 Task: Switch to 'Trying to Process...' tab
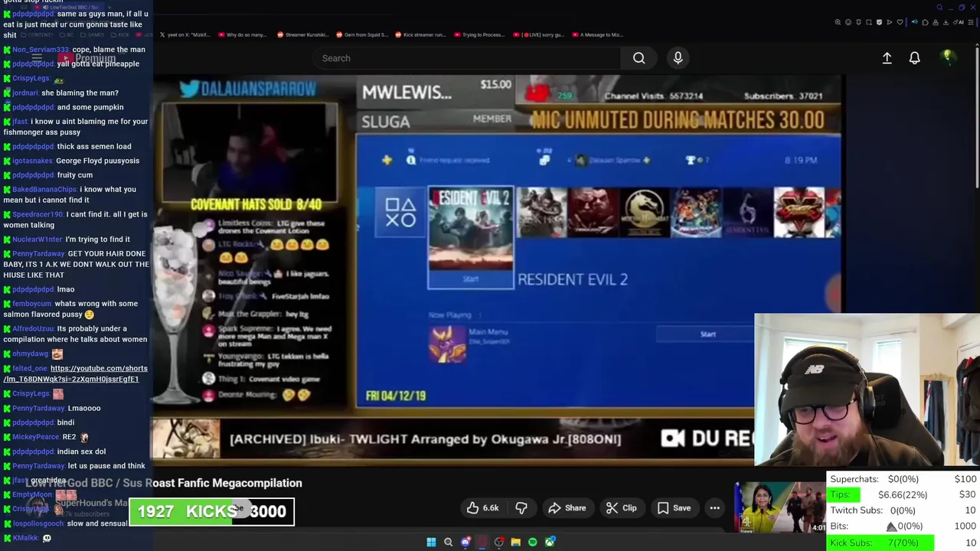(479, 34)
